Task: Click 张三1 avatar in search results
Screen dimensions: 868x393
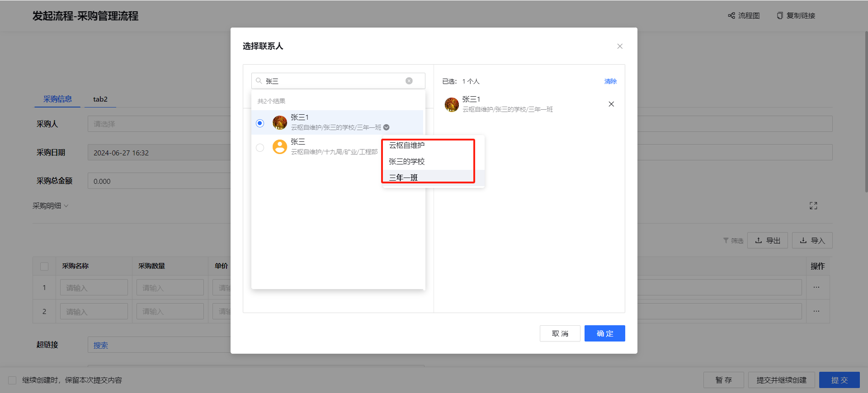Action: pos(280,122)
